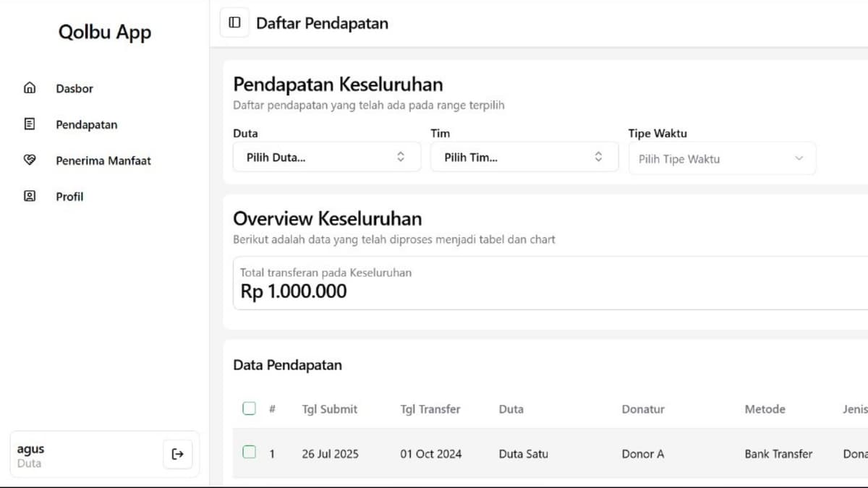Click the Donor A table cell
The image size is (868, 488).
[642, 454]
